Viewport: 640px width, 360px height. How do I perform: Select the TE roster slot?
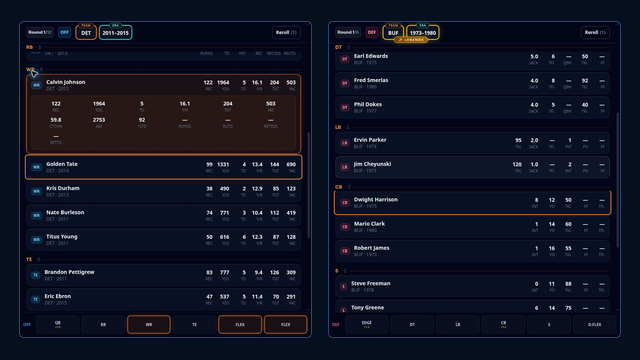tap(194, 324)
